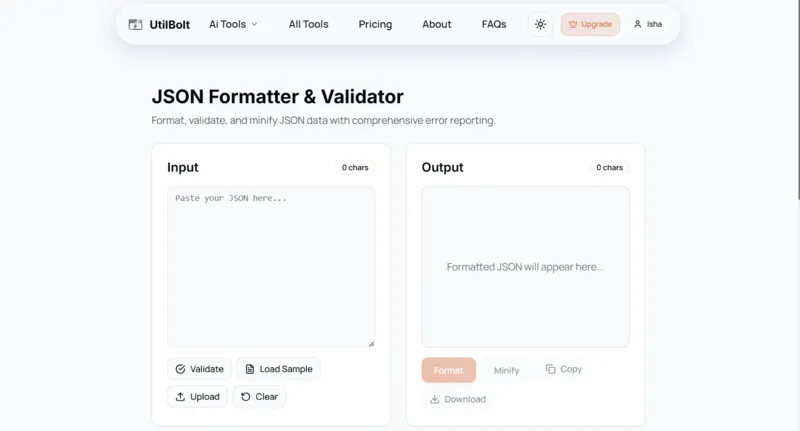Load Sample JSON data
Viewport: 800px width, 431px height.
click(x=279, y=369)
